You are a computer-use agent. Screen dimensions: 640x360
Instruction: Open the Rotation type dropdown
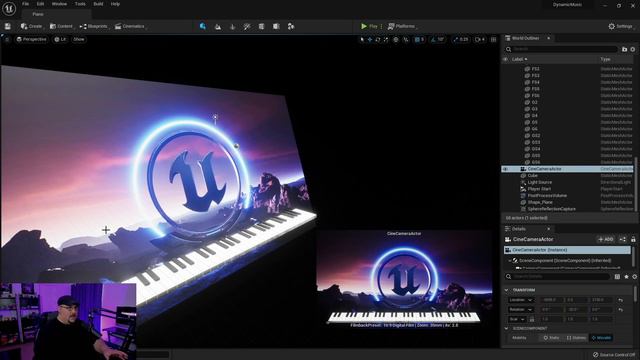tap(521, 310)
